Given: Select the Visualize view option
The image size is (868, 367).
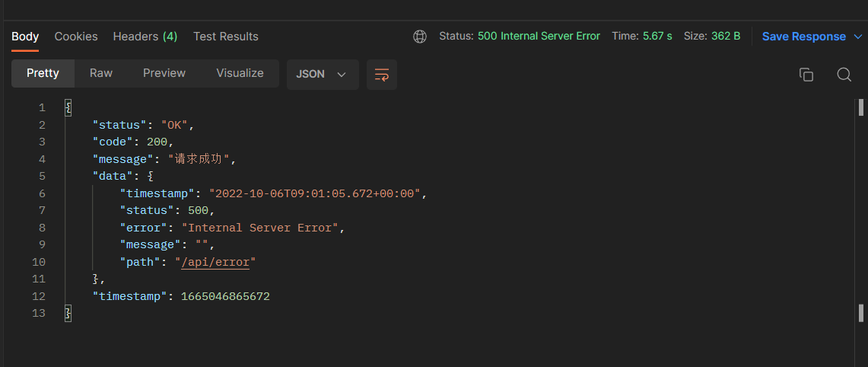Looking at the screenshot, I should point(240,73).
